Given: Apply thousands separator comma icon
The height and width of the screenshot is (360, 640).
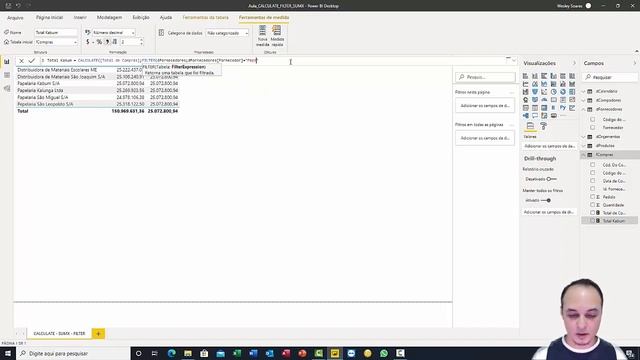Looking at the screenshot, I should tap(107, 42).
